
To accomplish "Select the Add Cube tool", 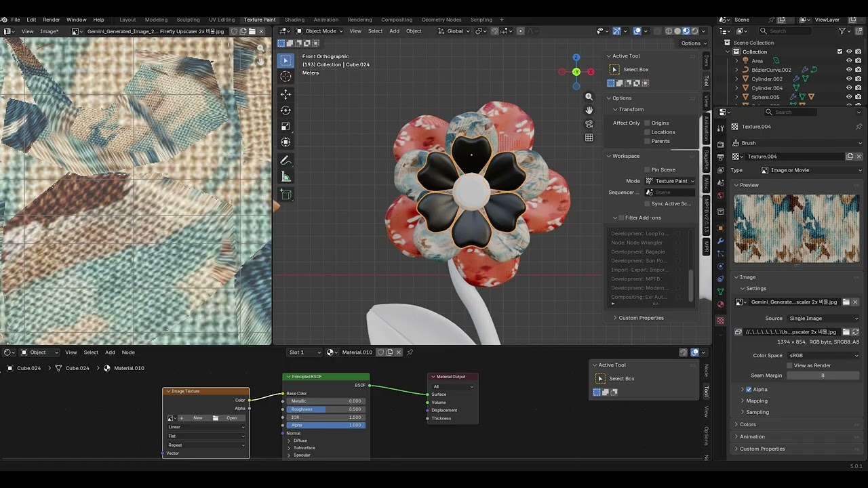I will click(285, 195).
